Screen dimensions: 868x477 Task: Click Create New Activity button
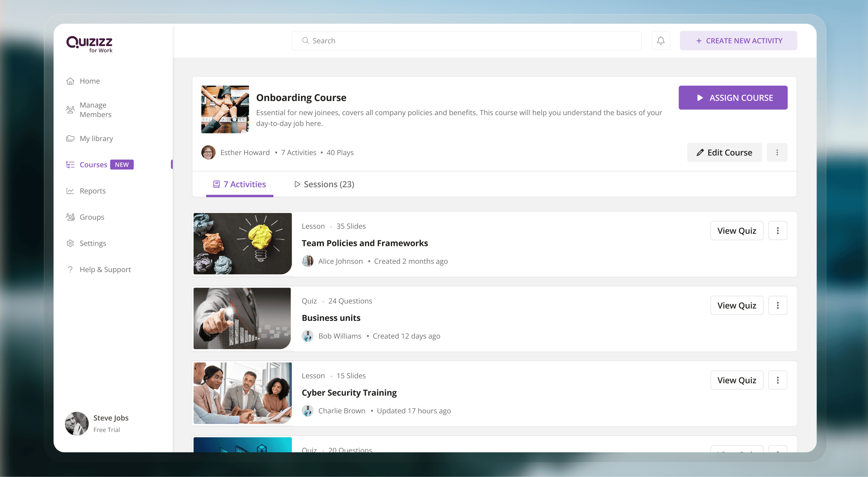pos(738,41)
